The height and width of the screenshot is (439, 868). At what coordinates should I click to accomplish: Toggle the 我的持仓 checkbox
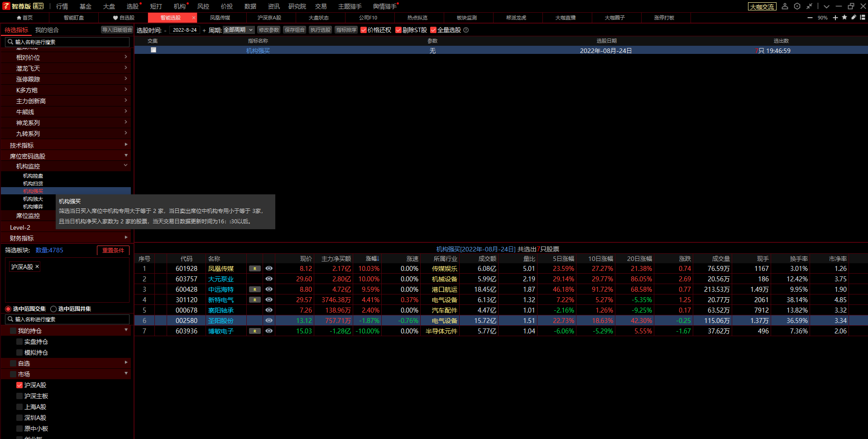(x=13, y=331)
